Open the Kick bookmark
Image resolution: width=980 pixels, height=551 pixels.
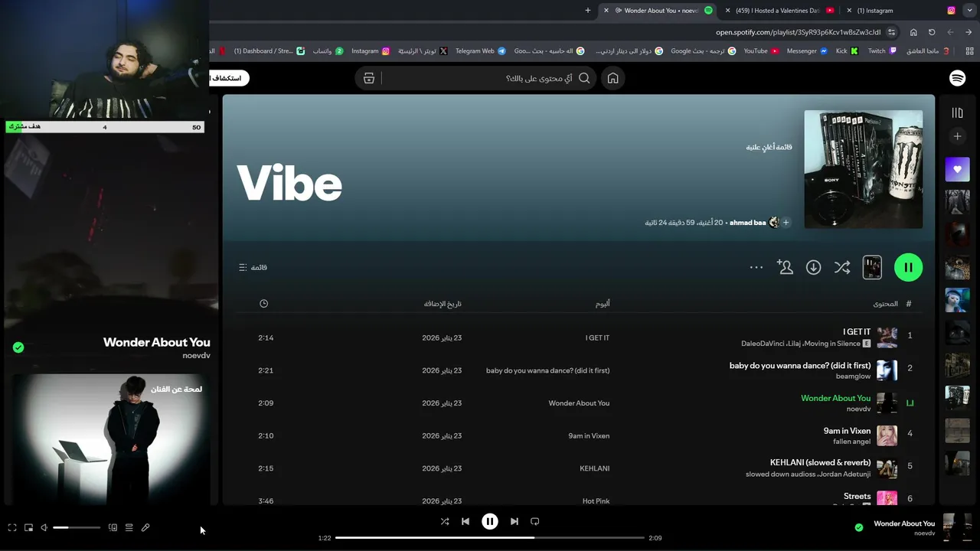(847, 51)
